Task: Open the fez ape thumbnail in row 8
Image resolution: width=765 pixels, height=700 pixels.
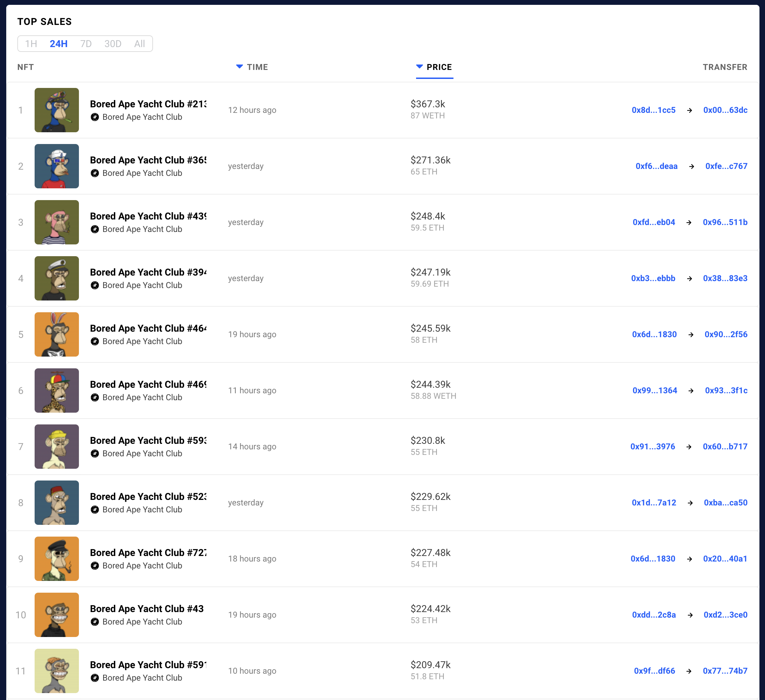Action: click(56, 503)
